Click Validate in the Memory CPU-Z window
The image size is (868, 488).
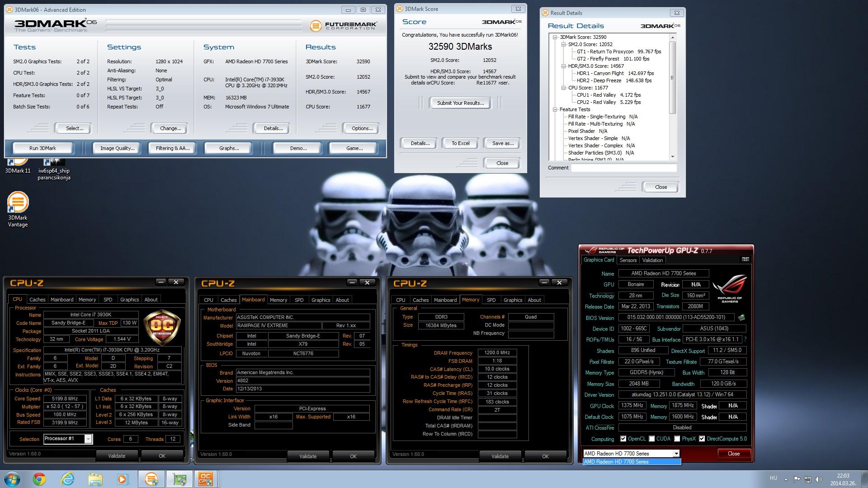tap(500, 456)
